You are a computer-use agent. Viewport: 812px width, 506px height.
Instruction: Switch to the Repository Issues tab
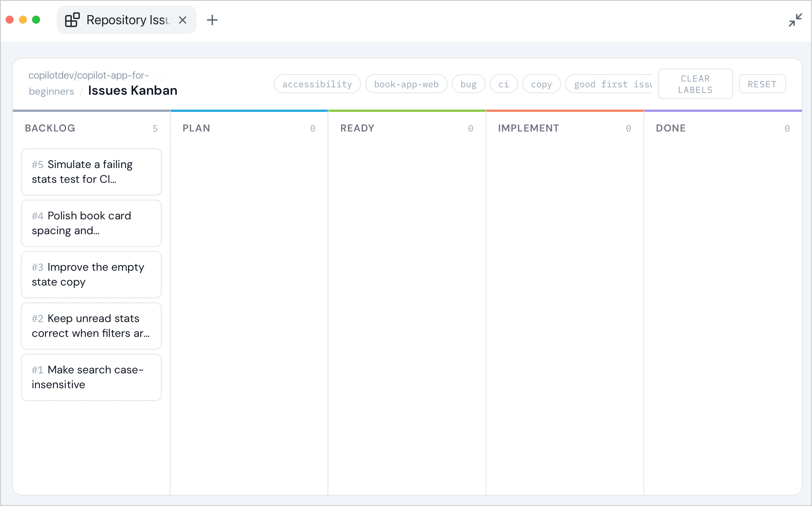126,20
